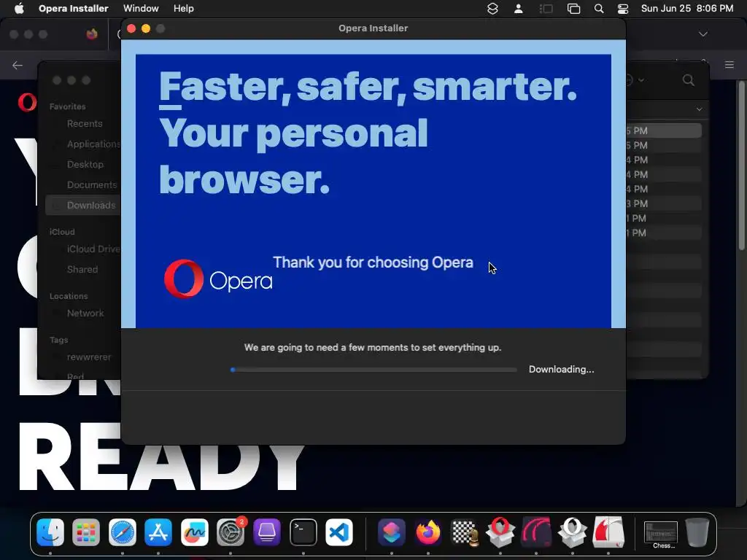747x560 pixels.
Task: Click the user account menu bar icon
Action: 519,9
